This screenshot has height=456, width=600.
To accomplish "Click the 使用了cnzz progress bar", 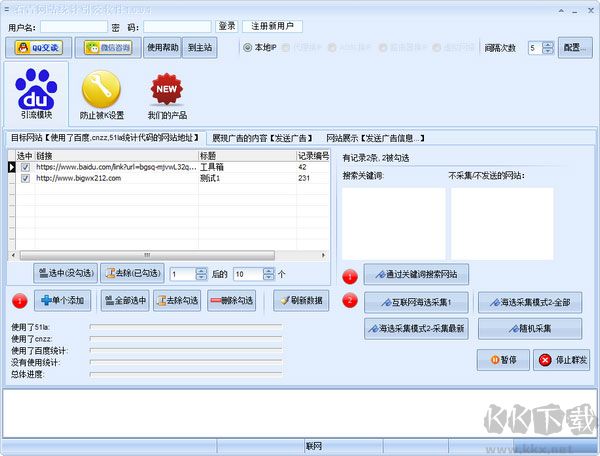I will click(x=186, y=339).
